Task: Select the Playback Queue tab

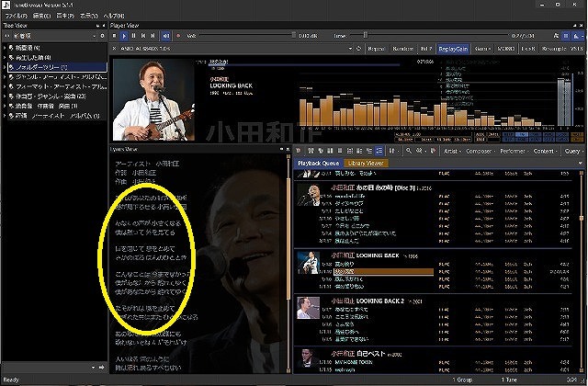Action: (x=320, y=163)
